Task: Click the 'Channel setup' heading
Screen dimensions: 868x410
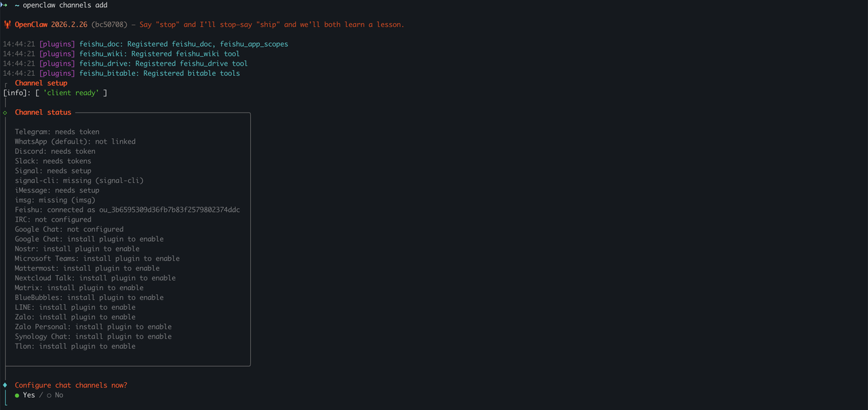Action: tap(41, 83)
